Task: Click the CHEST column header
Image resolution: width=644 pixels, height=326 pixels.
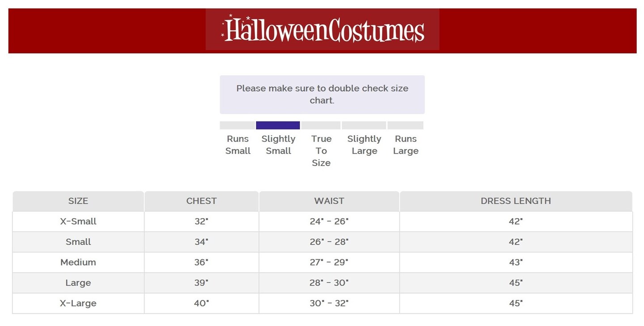Action: (x=201, y=201)
